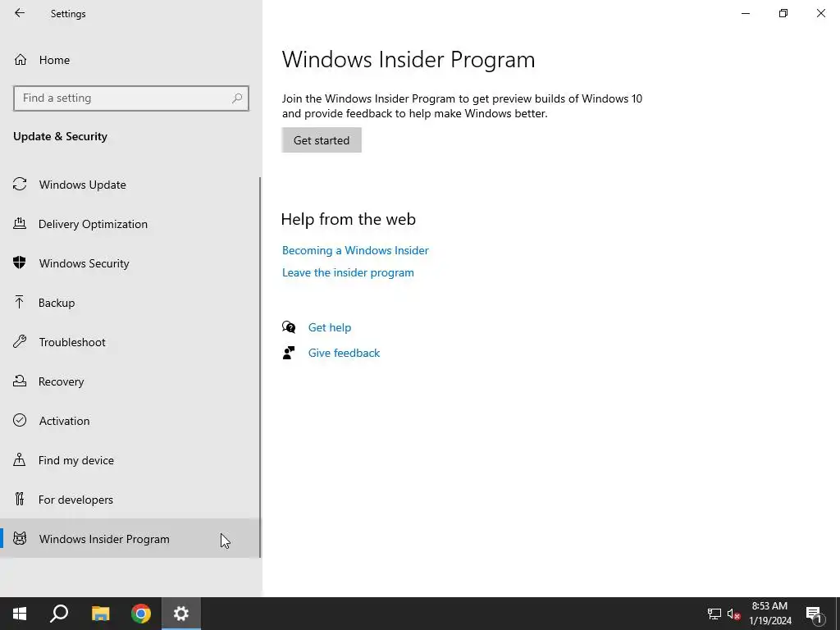This screenshot has width=840, height=630.
Task: Click the Get help link
Action: 330,327
